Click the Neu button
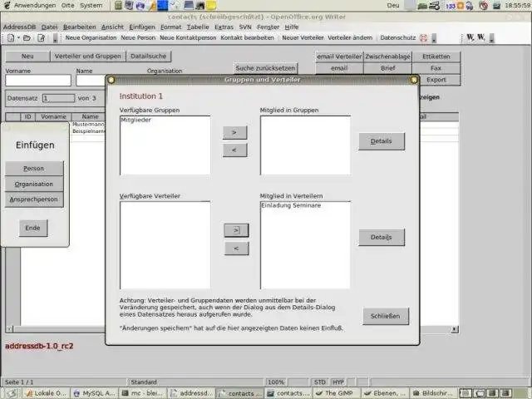This screenshot has width=532, height=399. pos(27,57)
